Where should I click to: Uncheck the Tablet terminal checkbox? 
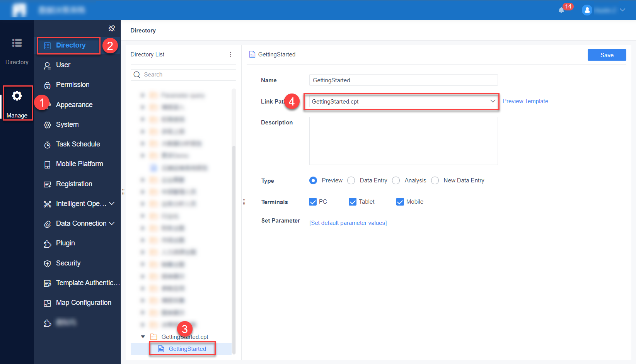point(352,201)
